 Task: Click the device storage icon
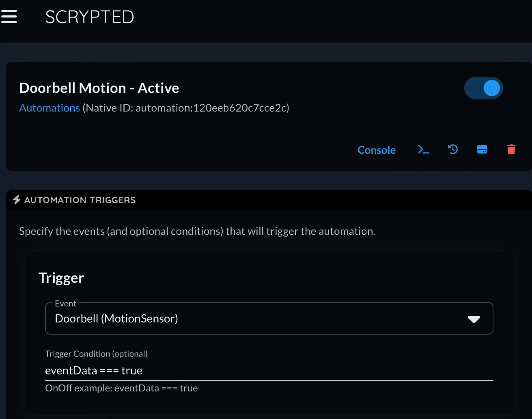pyautogui.click(x=482, y=149)
